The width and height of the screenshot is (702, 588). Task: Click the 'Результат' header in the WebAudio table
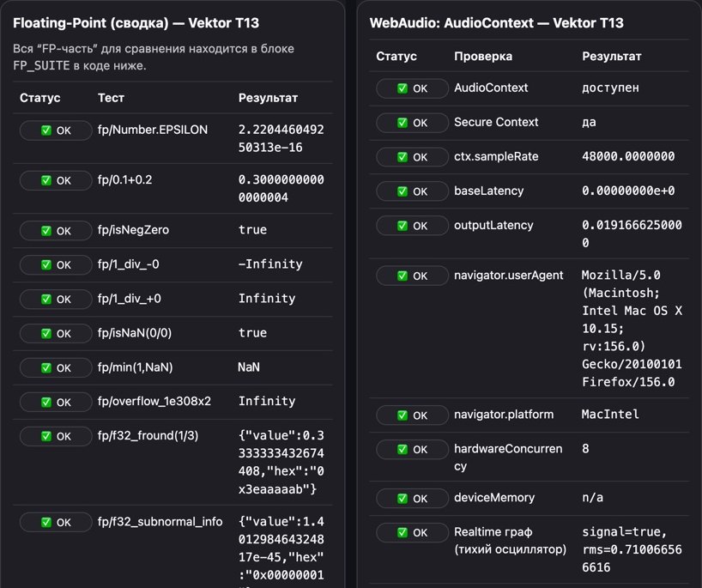click(612, 56)
